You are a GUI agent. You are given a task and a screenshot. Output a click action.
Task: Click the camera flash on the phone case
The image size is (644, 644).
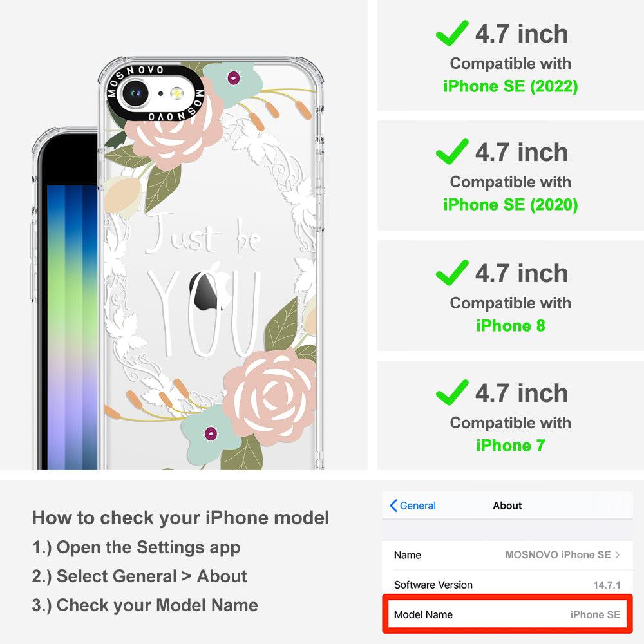coord(176,93)
